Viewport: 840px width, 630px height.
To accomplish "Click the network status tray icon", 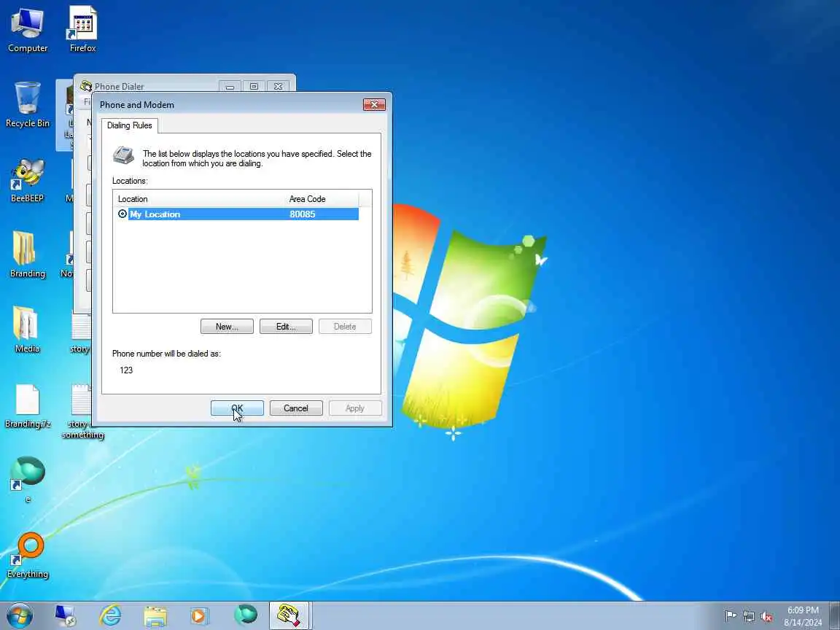I will pos(748,616).
